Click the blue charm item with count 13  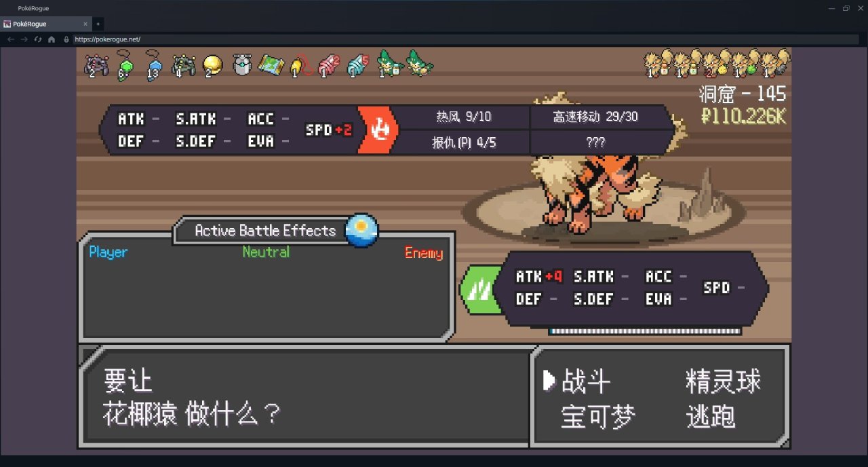153,65
